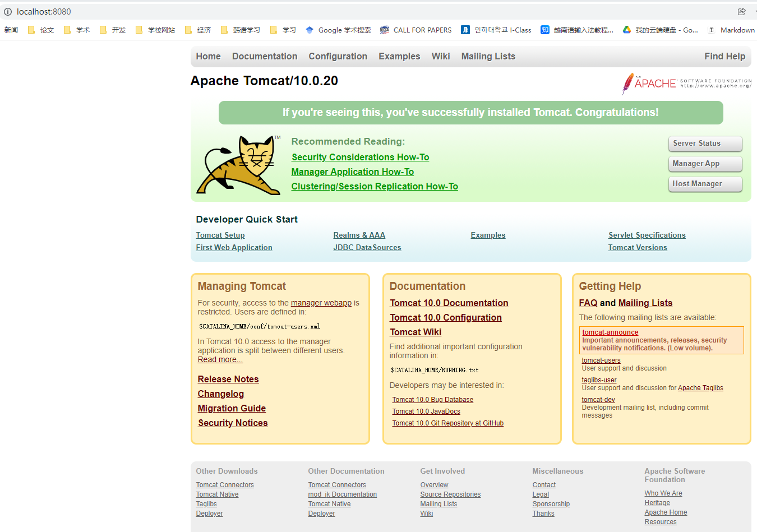The image size is (757, 532).
Task: Click the Server Status button
Action: click(705, 144)
